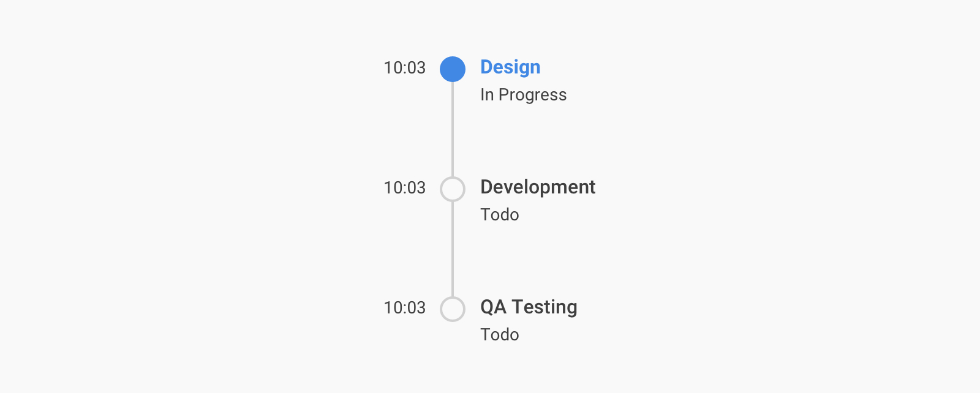
Task: Click the connector line between Design and Development
Action: pyautogui.click(x=453, y=129)
